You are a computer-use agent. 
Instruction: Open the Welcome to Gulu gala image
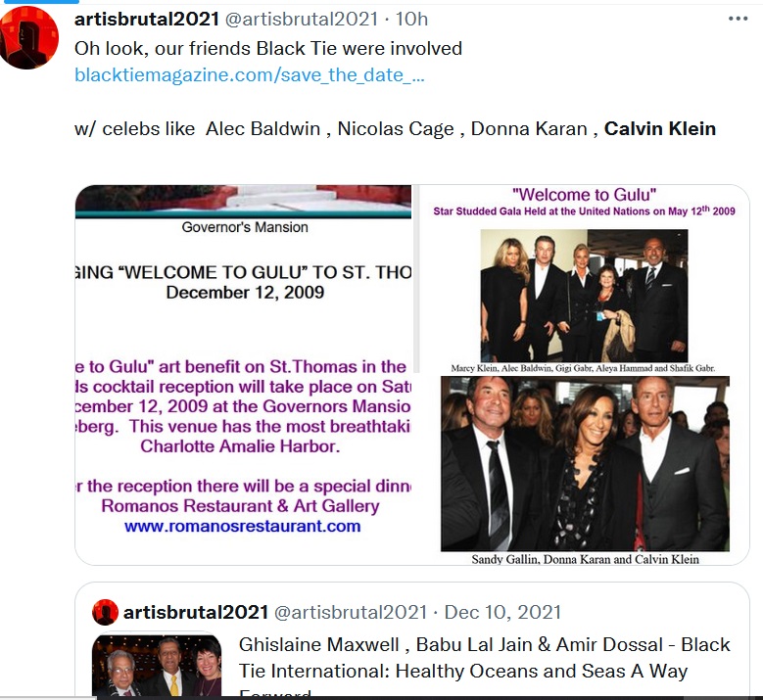(x=584, y=375)
